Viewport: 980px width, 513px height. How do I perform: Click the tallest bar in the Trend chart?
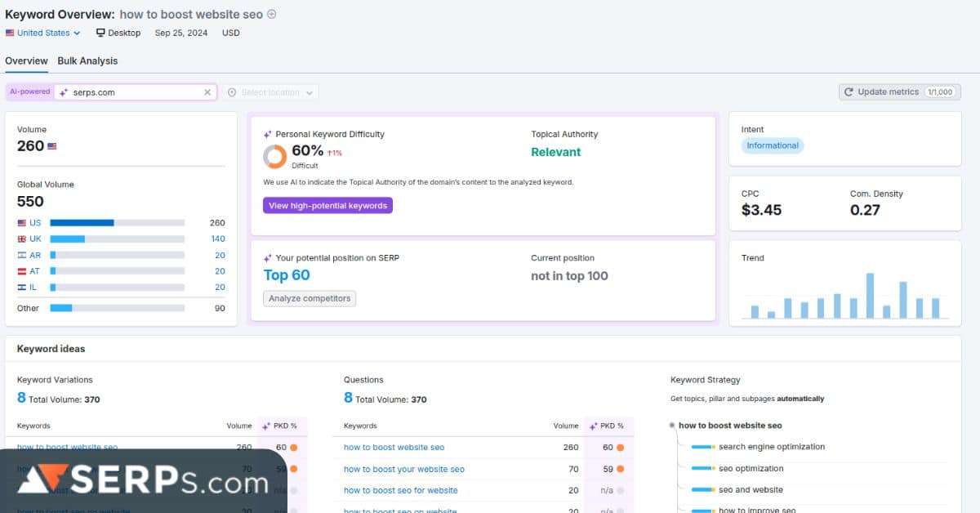pyautogui.click(x=870, y=296)
